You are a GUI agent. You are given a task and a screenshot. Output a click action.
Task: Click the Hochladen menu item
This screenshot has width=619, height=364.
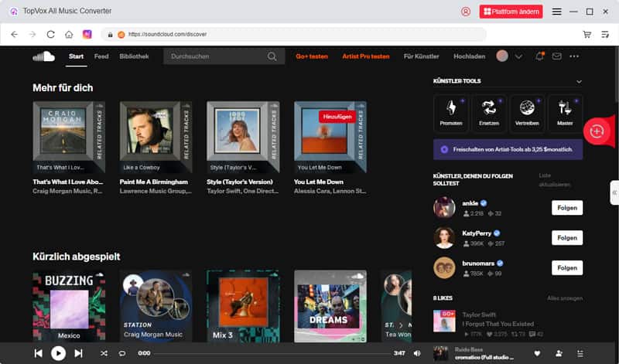pos(469,56)
